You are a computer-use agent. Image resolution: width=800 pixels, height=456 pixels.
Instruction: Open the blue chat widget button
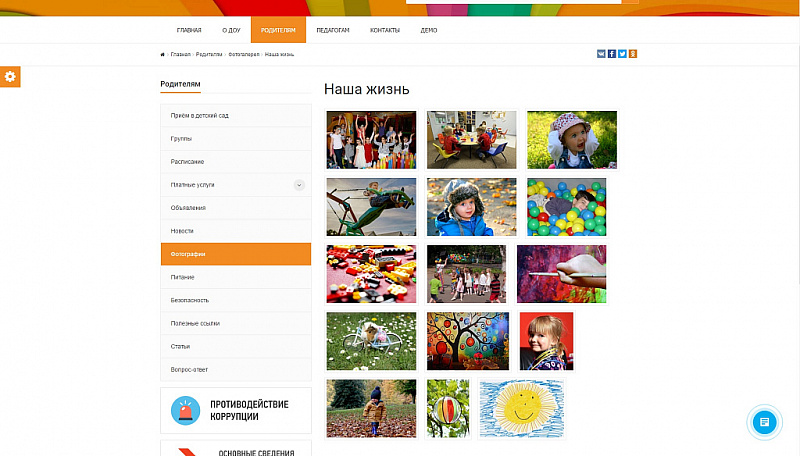(764, 422)
